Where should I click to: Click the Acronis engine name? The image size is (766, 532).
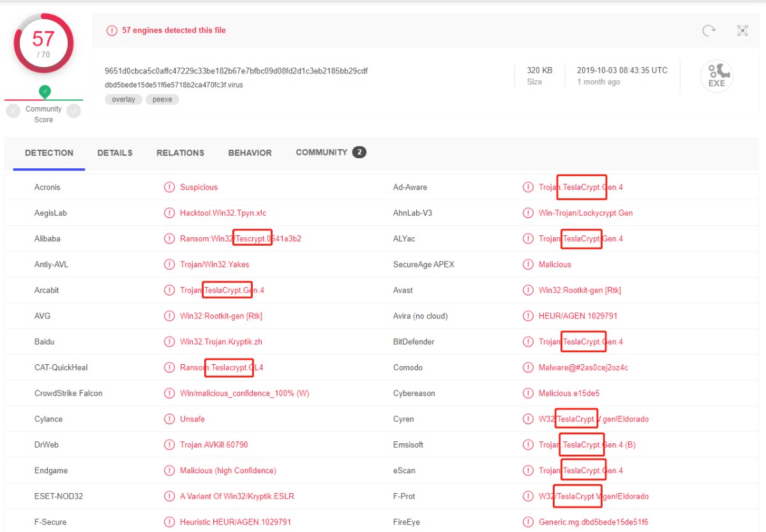pos(47,188)
